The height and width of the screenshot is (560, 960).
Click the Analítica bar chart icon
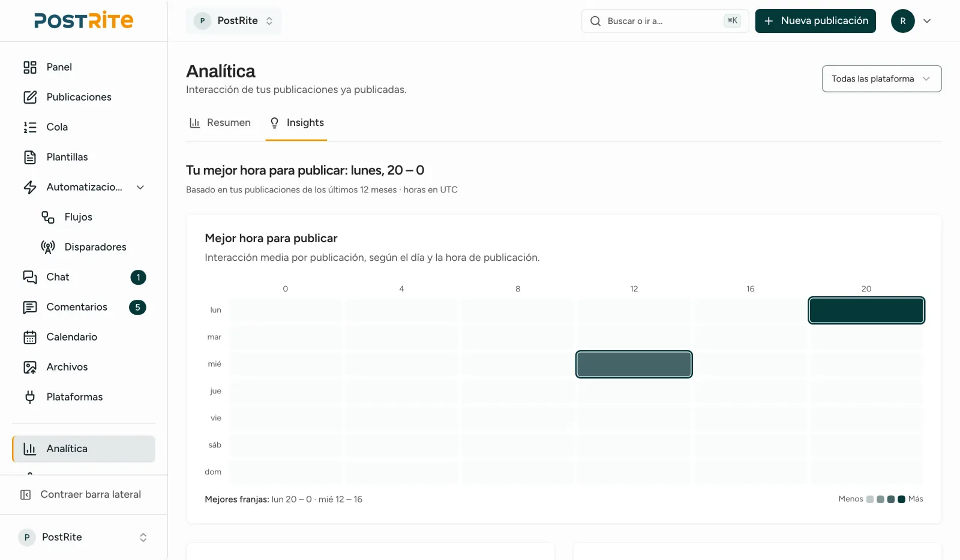click(x=30, y=448)
